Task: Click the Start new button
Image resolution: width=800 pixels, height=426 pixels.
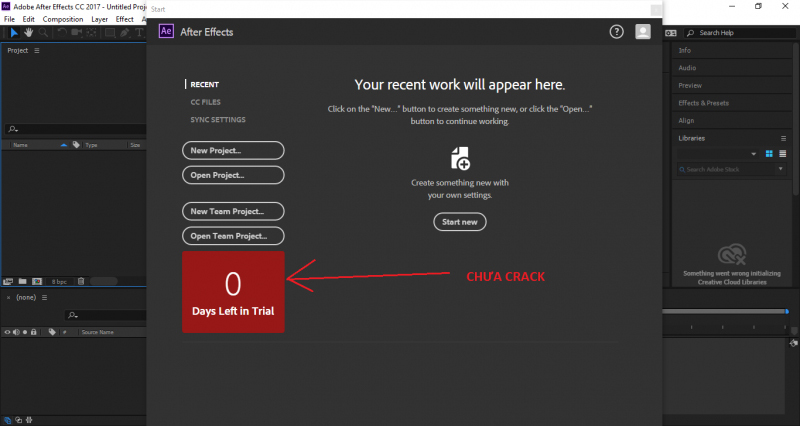Action: coord(460,222)
